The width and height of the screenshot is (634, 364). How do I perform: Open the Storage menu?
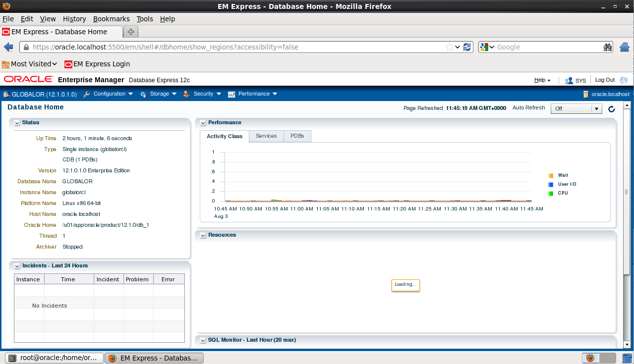click(164, 94)
